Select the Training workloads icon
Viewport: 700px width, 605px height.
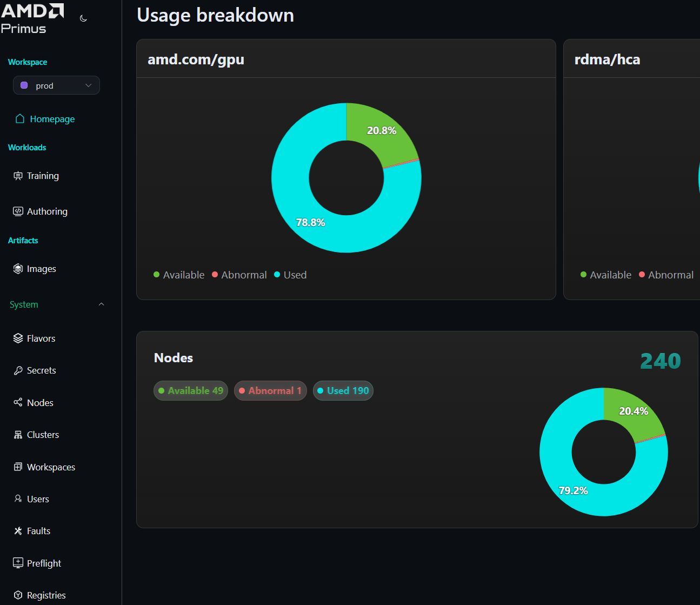(x=18, y=175)
